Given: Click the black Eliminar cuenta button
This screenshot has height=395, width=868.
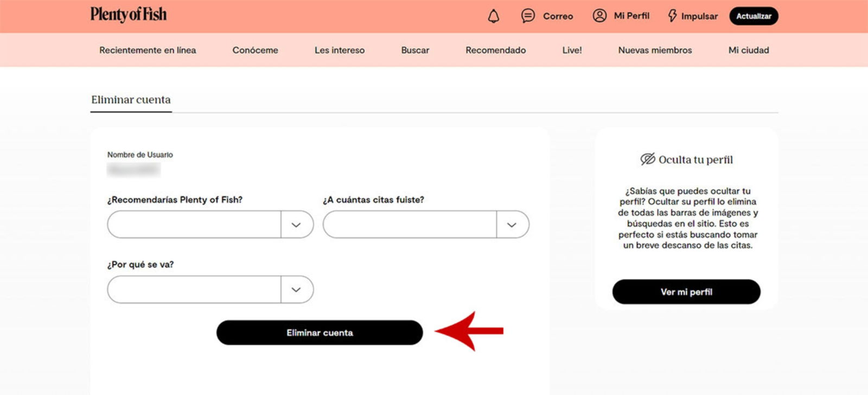Looking at the screenshot, I should 320,333.
